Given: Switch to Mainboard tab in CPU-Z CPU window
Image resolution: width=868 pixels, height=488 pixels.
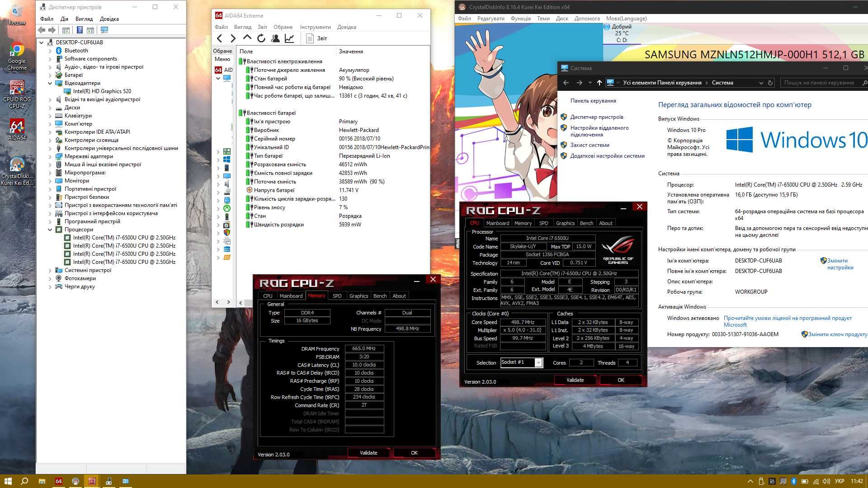Looking at the screenshot, I should coord(497,223).
